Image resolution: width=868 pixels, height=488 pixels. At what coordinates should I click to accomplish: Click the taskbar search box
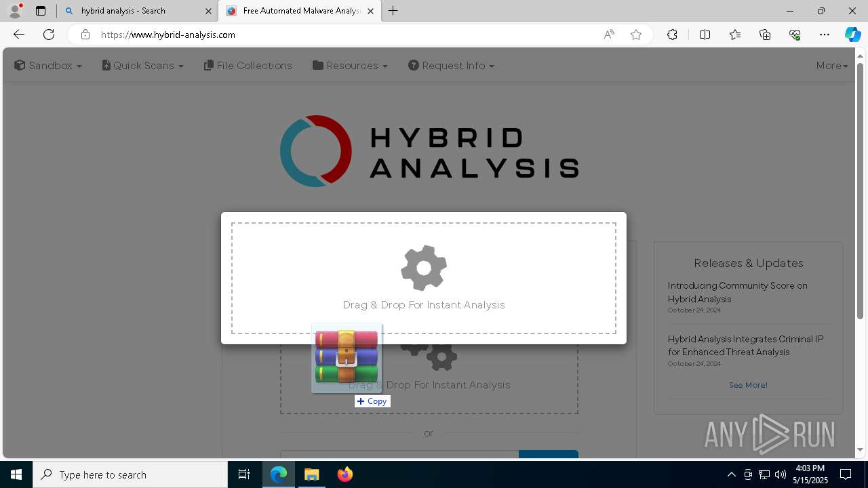coord(130,474)
